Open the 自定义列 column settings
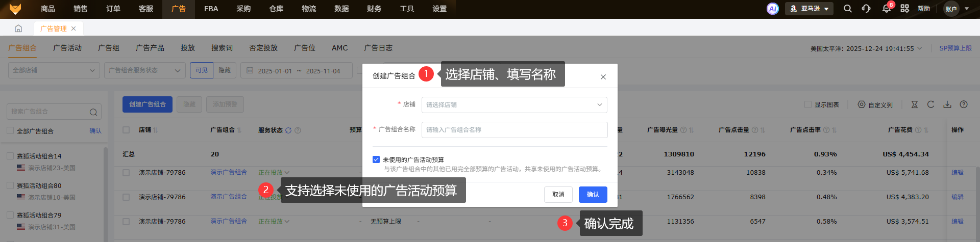This screenshot has height=242, width=980. point(875,104)
